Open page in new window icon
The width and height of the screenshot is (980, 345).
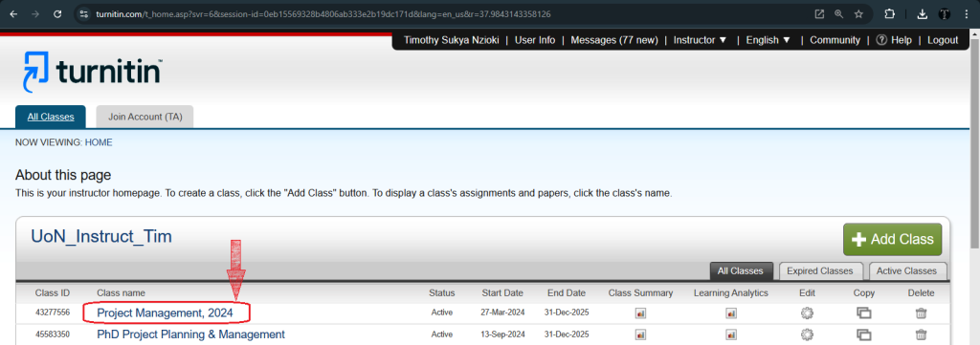(819, 13)
